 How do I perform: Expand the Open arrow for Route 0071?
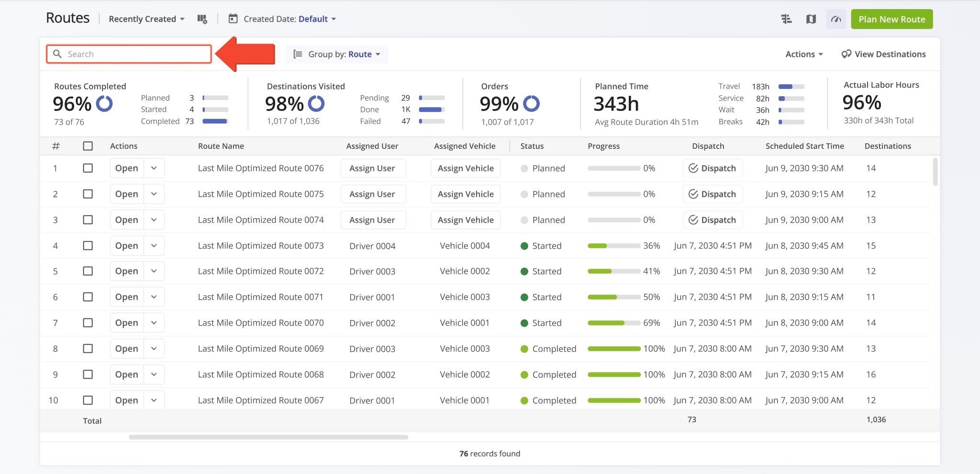click(154, 297)
